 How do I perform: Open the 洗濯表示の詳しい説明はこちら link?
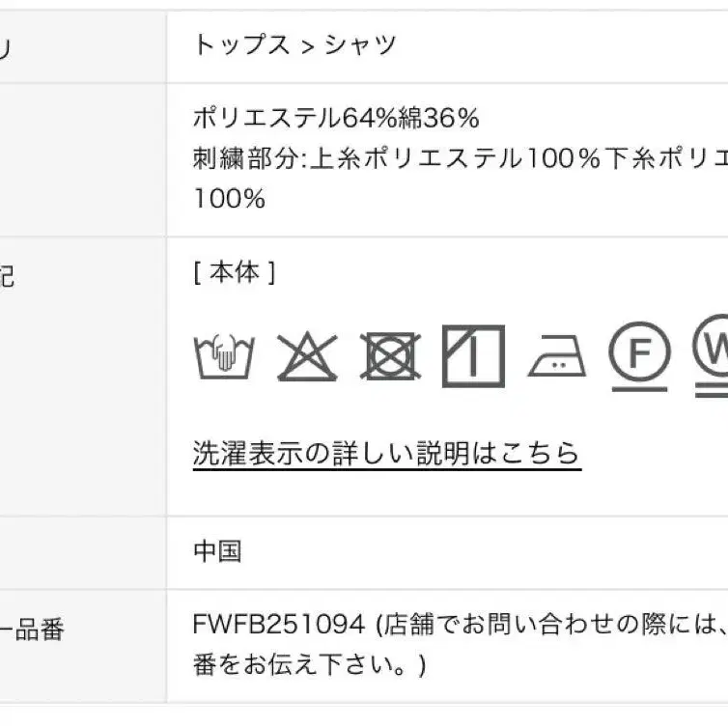tap(387, 454)
